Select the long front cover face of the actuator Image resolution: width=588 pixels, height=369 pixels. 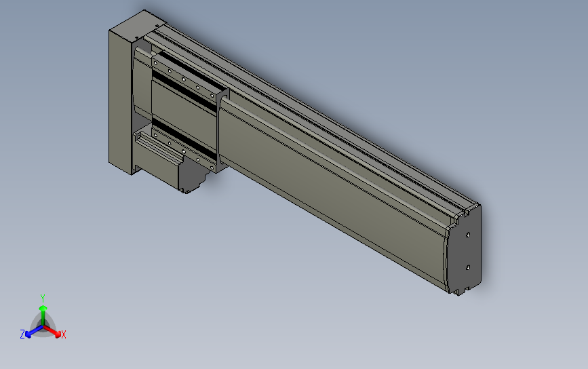[x=334, y=195]
